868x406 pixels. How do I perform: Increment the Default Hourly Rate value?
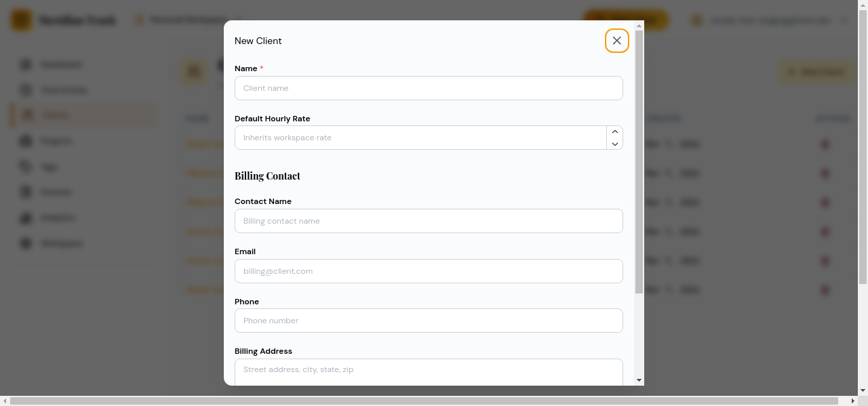(615, 132)
